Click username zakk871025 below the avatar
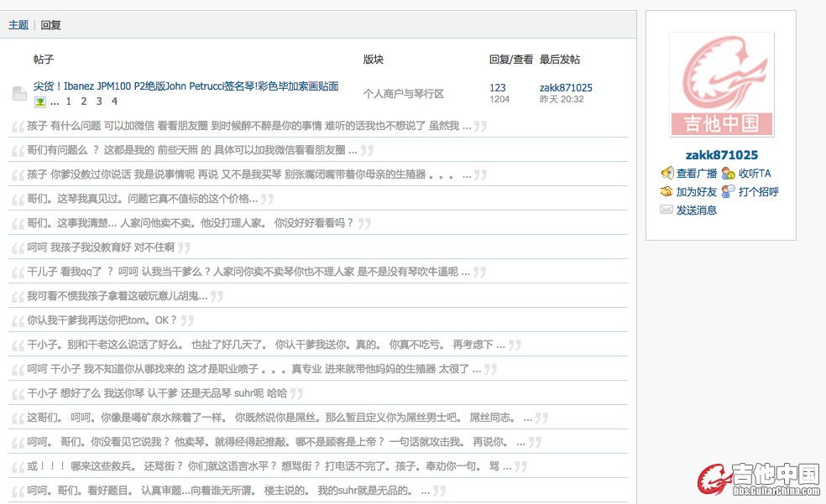 tap(721, 155)
